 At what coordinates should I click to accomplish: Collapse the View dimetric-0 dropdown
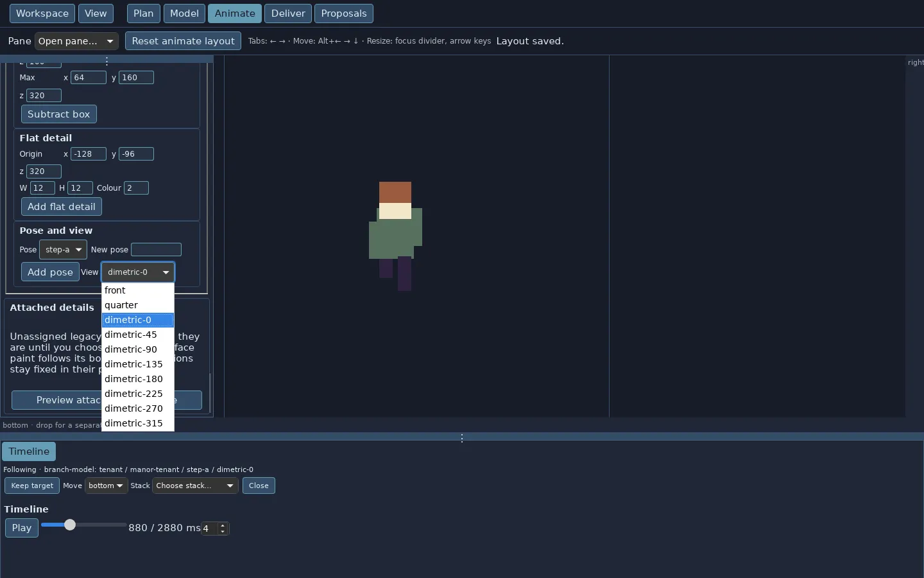point(138,272)
